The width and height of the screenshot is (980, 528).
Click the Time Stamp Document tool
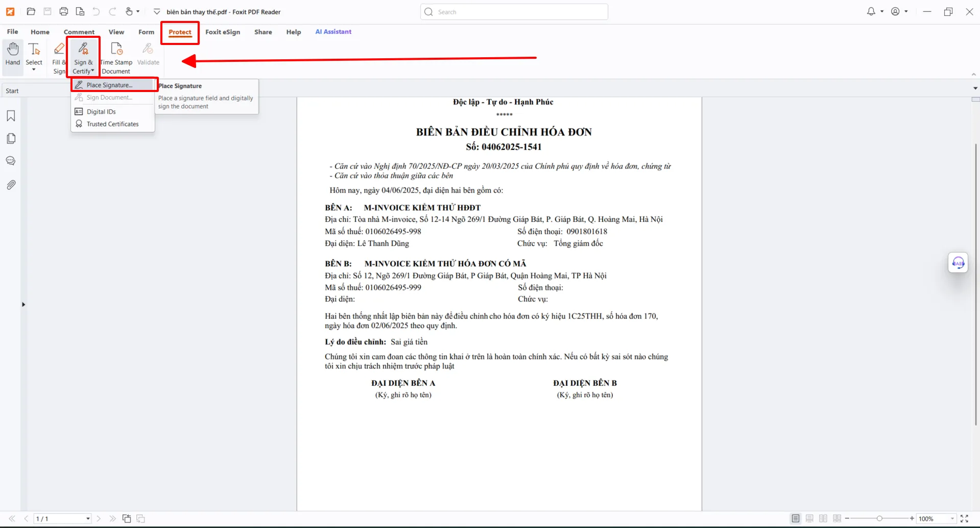point(116,58)
